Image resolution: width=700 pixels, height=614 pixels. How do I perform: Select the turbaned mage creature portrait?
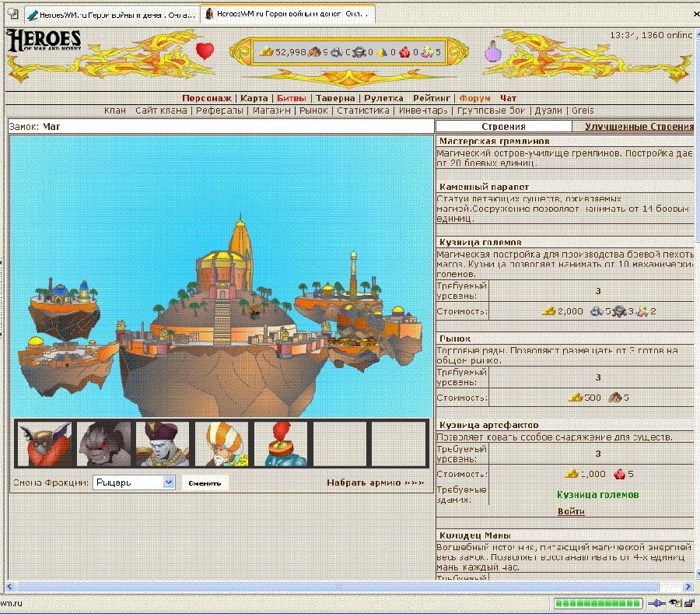pos(222,444)
